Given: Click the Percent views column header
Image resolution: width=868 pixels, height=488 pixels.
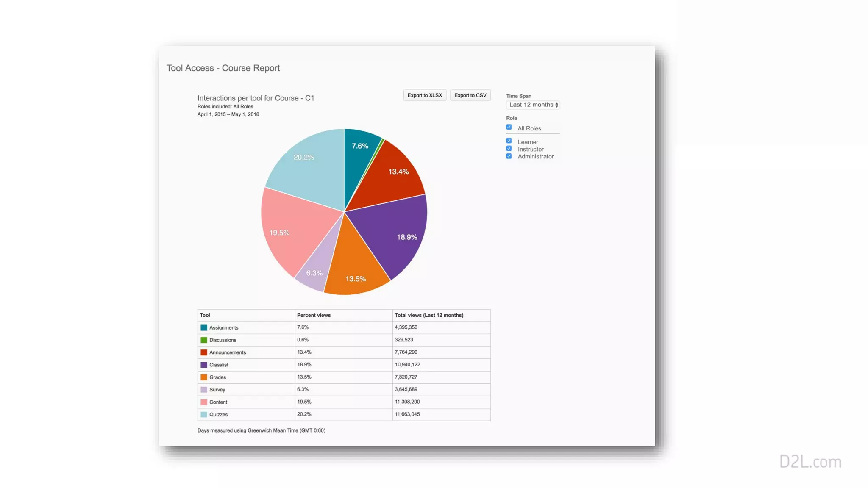Looking at the screenshot, I should [314, 315].
